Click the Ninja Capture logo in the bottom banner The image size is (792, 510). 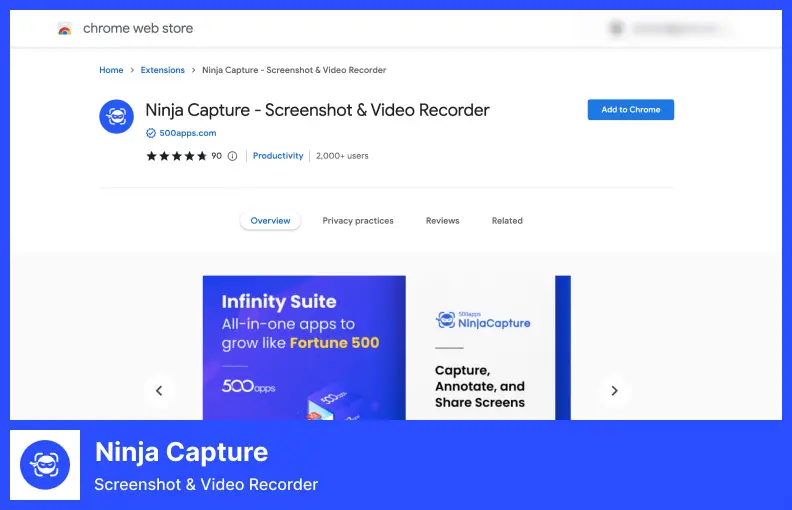point(45,465)
